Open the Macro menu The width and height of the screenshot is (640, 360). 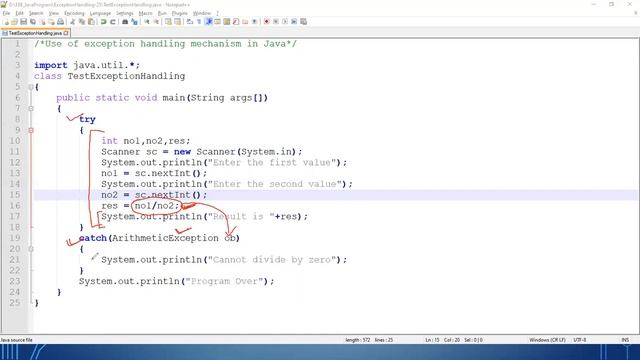coord(145,13)
